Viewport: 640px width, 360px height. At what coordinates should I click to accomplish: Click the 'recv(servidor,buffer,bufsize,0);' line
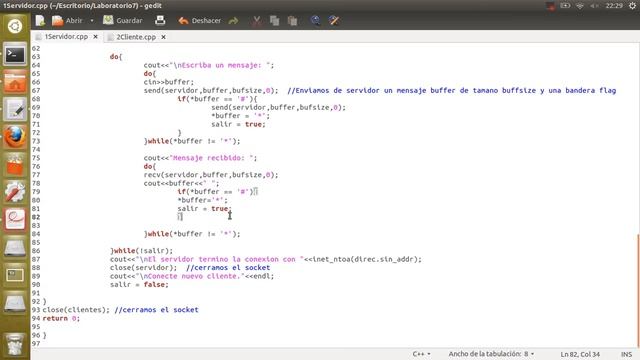[x=211, y=175]
